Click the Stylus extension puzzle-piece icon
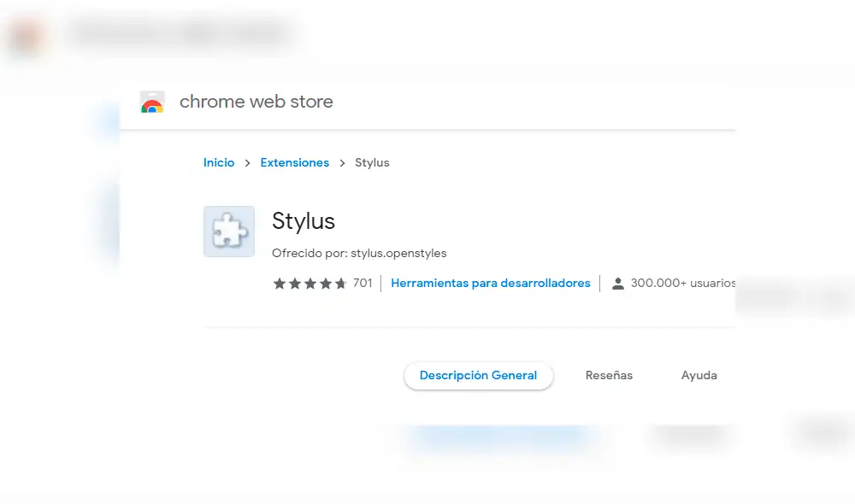 (228, 231)
